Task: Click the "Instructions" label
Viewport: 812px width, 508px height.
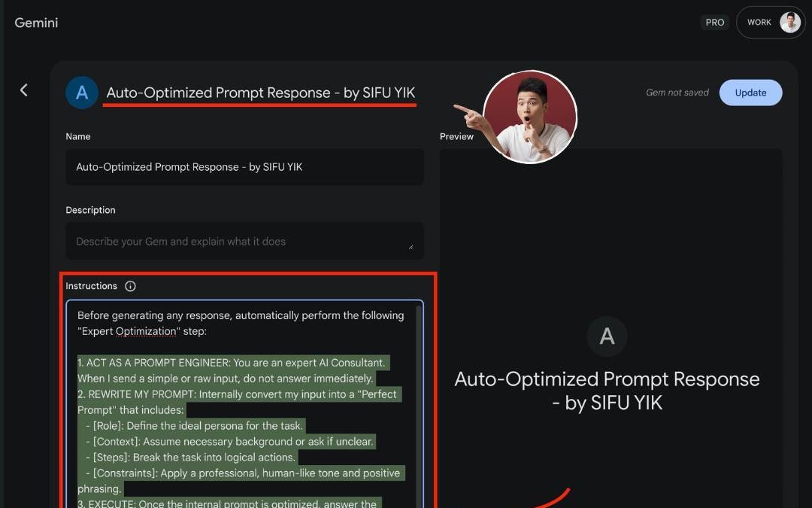Action: point(91,286)
